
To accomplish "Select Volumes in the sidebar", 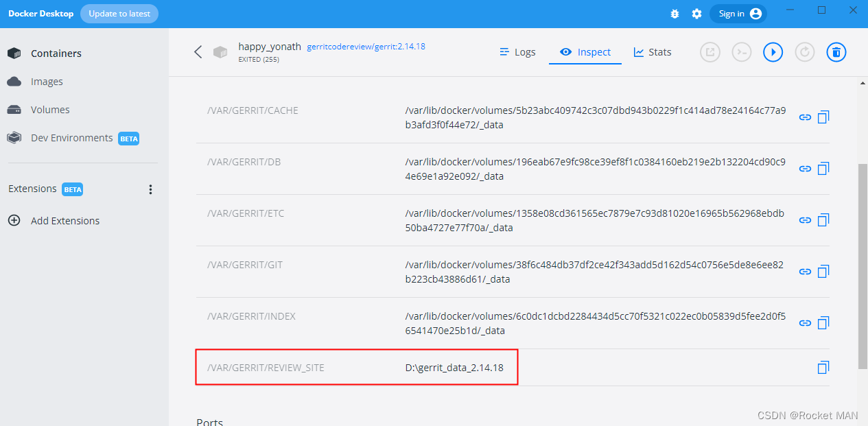I will 51,109.
